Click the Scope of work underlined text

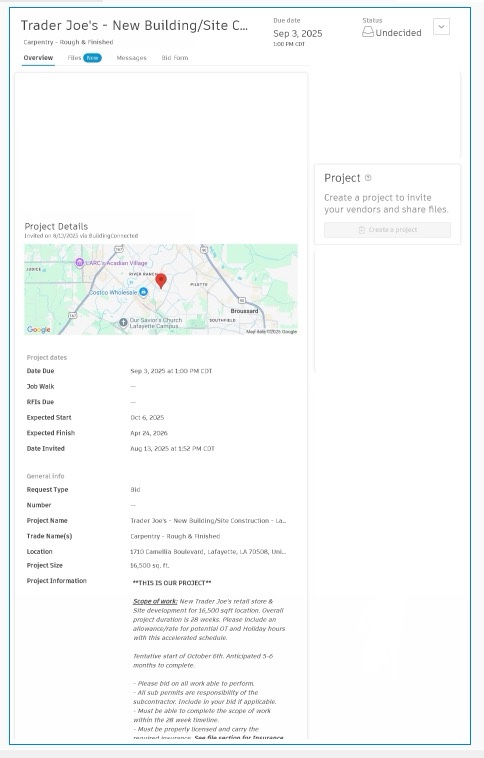[x=155, y=601]
